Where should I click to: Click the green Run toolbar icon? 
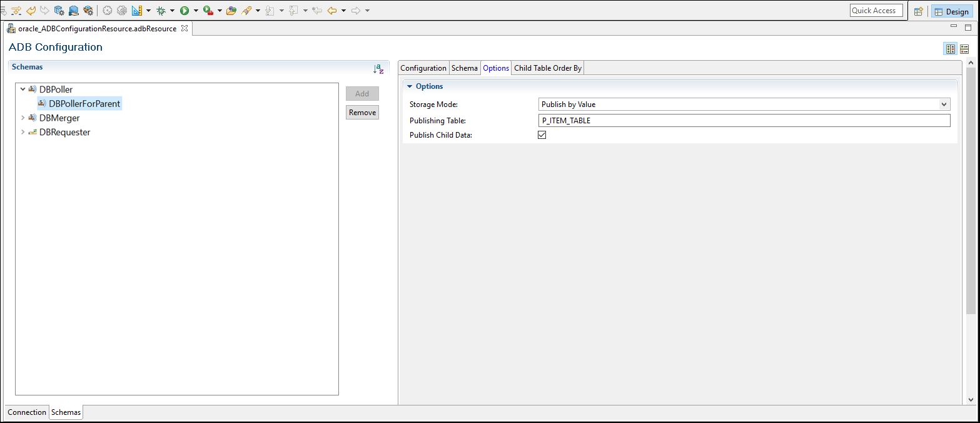click(184, 11)
